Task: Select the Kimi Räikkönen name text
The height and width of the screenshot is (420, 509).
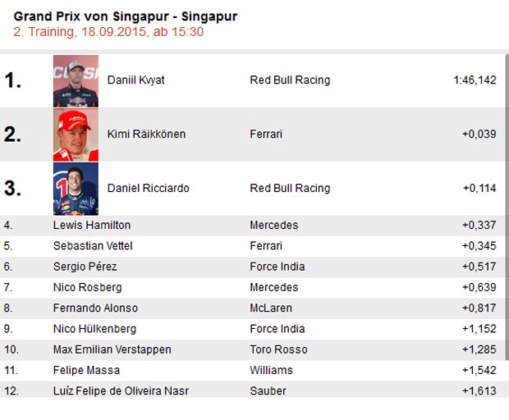Action: [146, 135]
